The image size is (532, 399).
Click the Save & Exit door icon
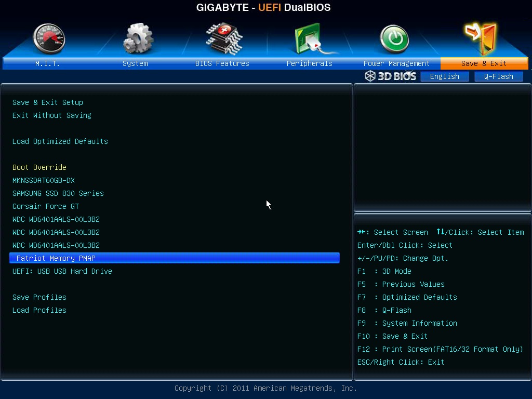pos(481,38)
